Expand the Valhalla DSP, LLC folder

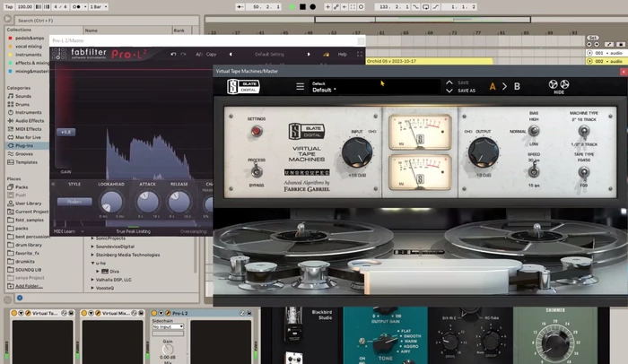[92, 280]
